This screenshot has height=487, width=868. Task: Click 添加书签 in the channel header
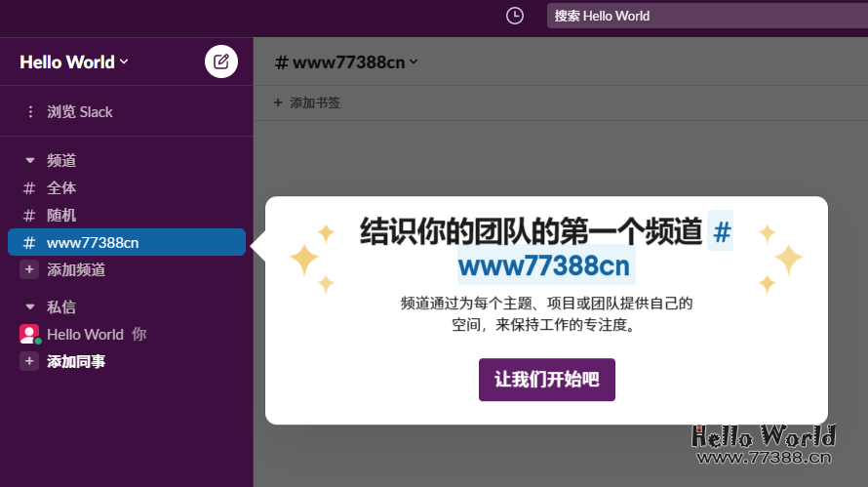pos(315,102)
